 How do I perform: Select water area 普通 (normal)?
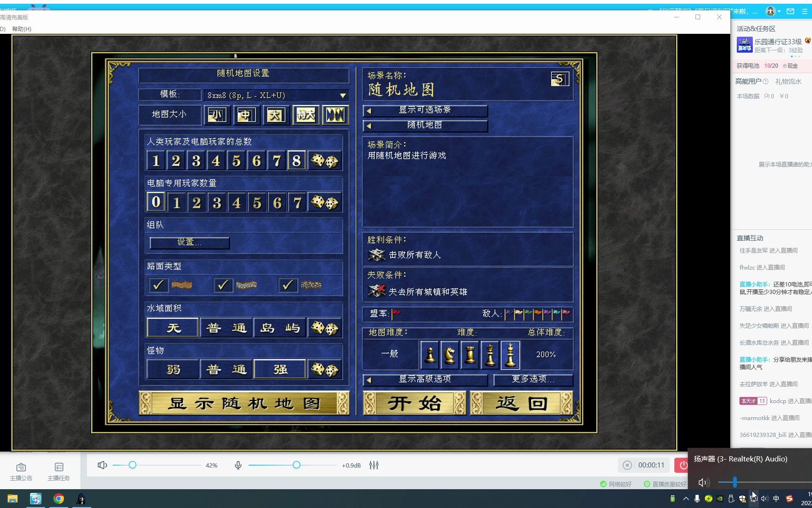tap(226, 328)
